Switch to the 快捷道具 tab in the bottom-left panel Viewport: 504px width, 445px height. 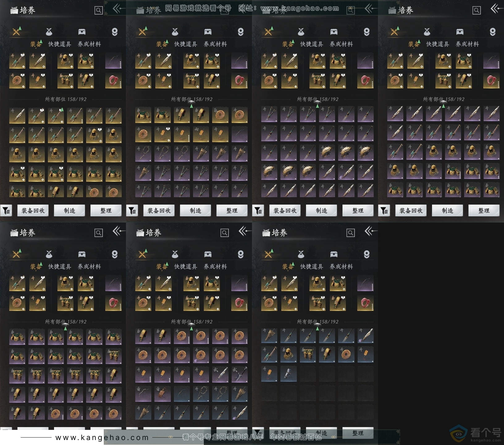pos(60,267)
